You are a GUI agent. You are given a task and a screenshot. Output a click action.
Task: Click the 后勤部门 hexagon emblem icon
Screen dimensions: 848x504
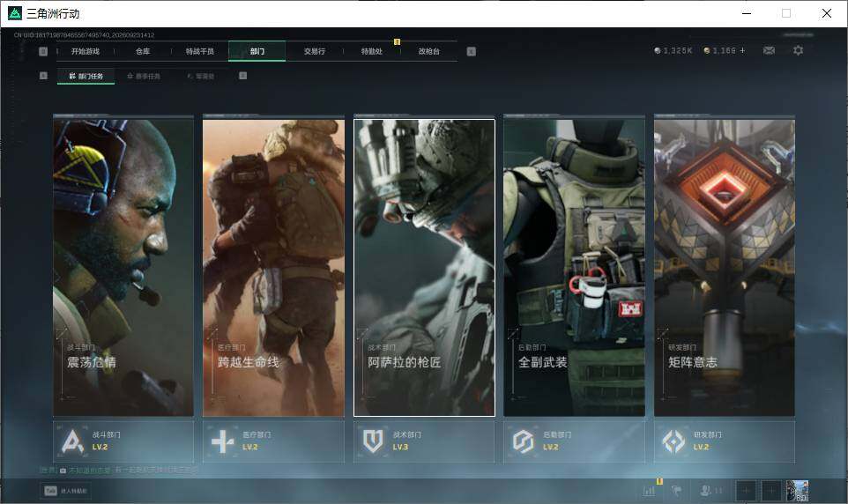pos(523,441)
